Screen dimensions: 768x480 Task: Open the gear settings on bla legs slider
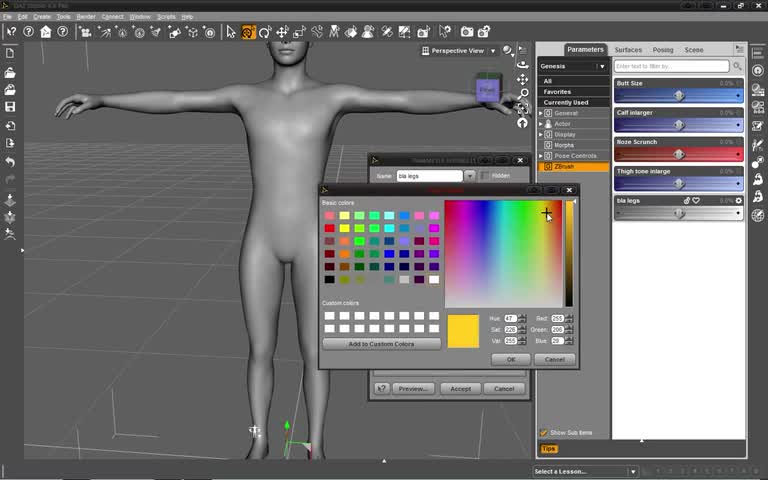pos(739,200)
